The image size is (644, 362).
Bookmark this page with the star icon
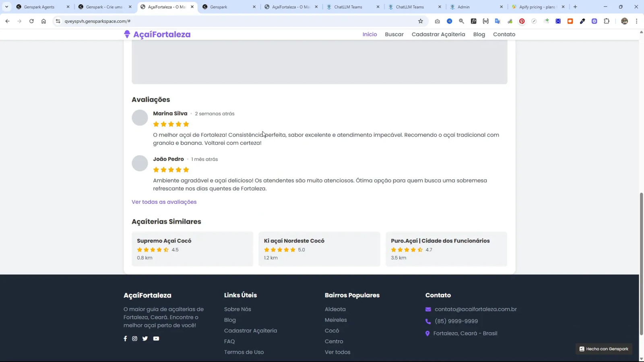click(x=421, y=21)
